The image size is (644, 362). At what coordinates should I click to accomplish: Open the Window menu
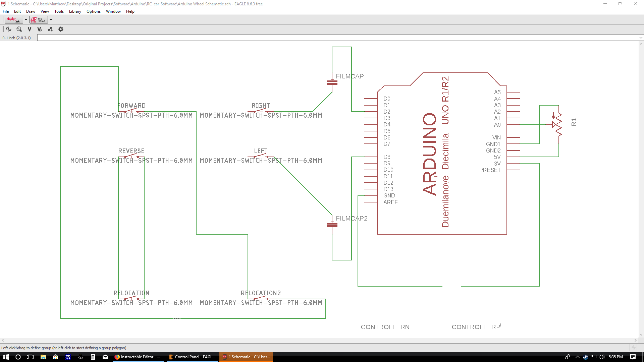tap(113, 11)
